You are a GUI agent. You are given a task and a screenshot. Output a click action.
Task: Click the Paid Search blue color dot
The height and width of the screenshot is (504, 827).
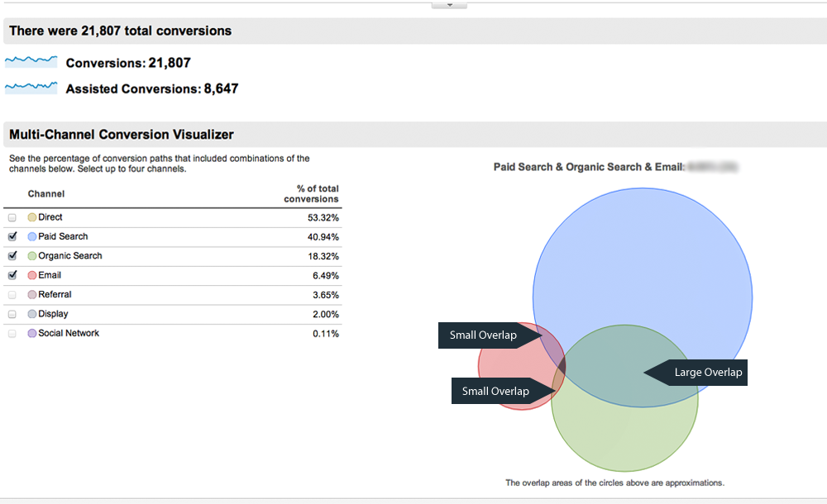pos(32,237)
